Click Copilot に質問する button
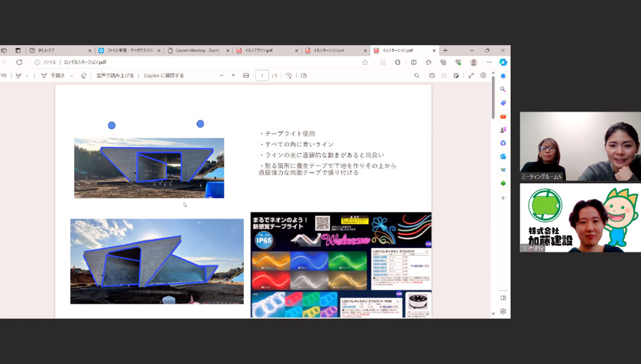Viewport: 641px width, 364px height. pyautogui.click(x=164, y=75)
